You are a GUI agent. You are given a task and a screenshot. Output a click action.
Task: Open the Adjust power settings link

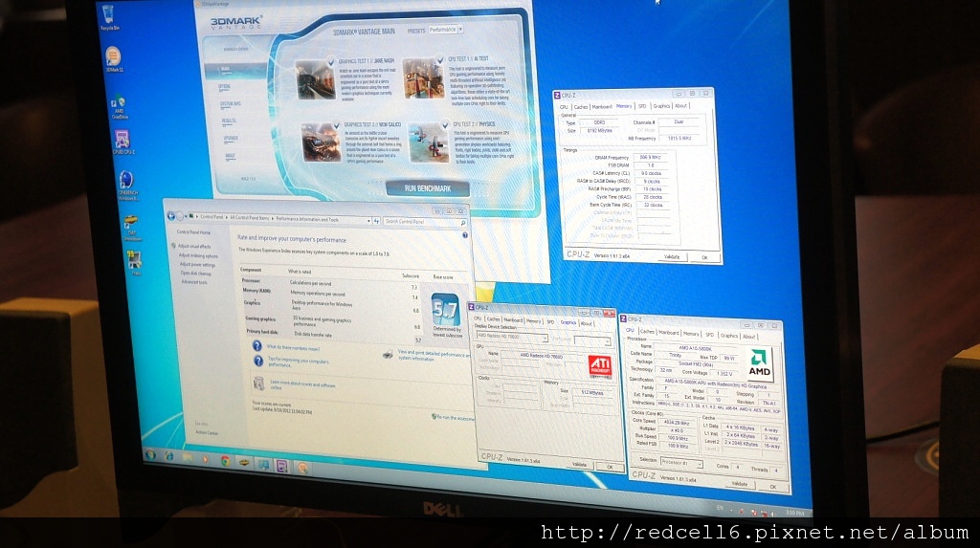[x=197, y=264]
